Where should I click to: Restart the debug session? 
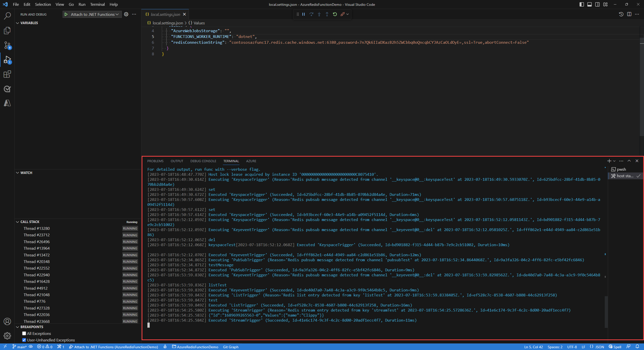point(335,14)
